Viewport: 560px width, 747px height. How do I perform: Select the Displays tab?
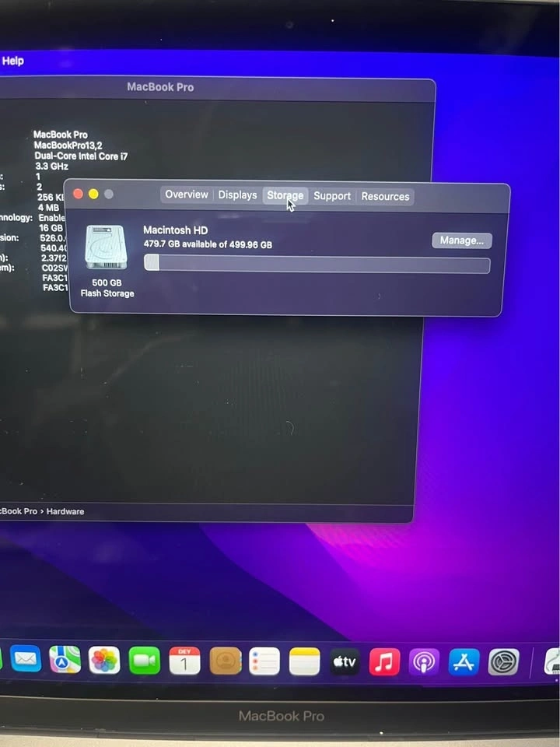click(237, 195)
